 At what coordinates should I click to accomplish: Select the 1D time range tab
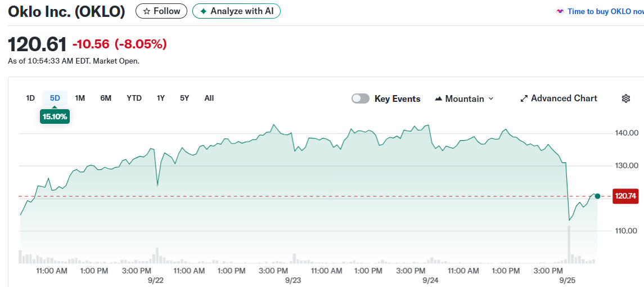[30, 98]
